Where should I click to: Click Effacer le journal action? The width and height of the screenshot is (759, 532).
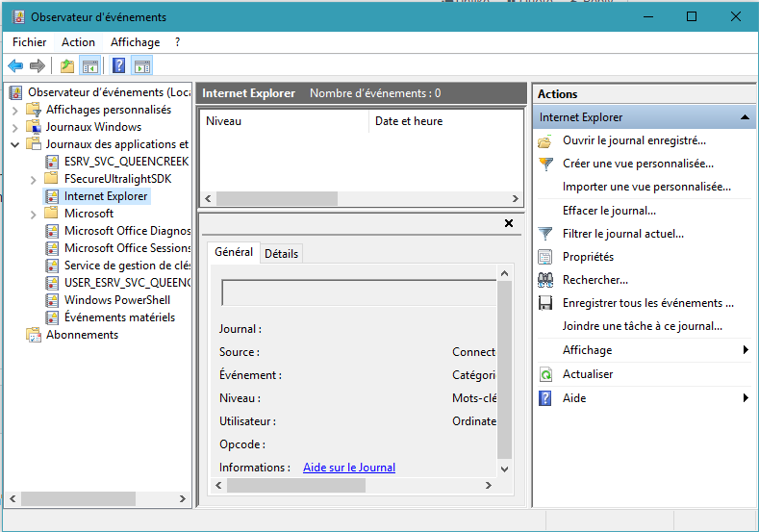point(609,211)
